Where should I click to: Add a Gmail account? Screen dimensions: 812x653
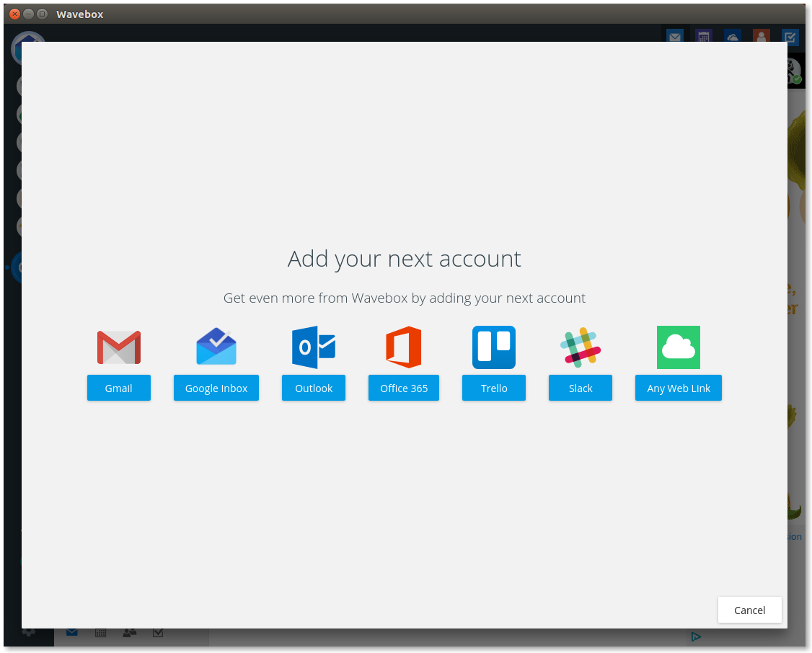click(118, 388)
